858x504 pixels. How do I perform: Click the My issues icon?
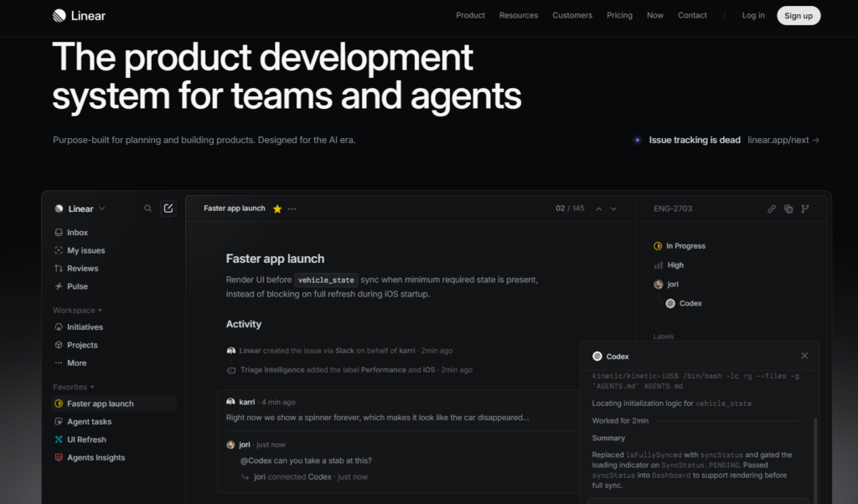tap(59, 250)
